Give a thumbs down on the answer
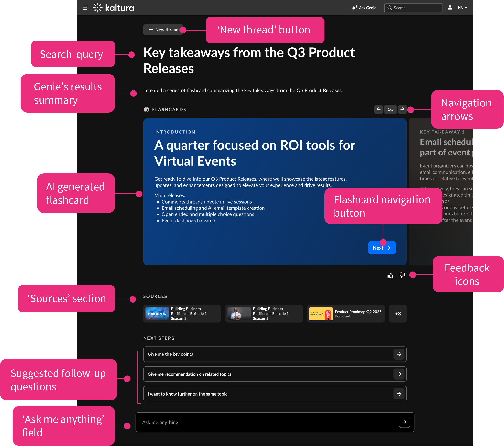The width and height of the screenshot is (504, 446). [x=402, y=275]
